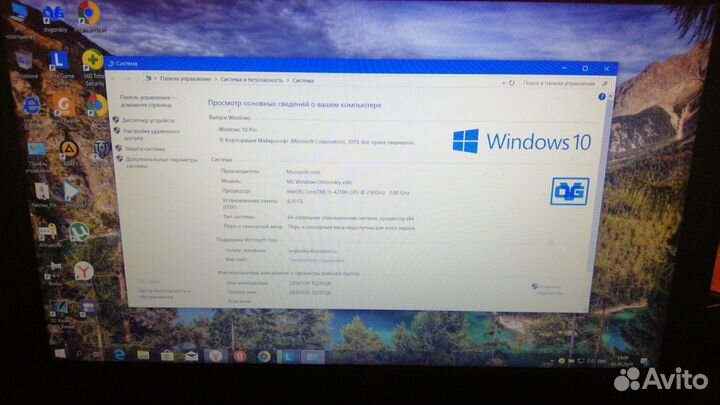Open the Google Chrome shortcut in the top desktop row
Screen dimensions: 720x405
[x=90, y=17]
